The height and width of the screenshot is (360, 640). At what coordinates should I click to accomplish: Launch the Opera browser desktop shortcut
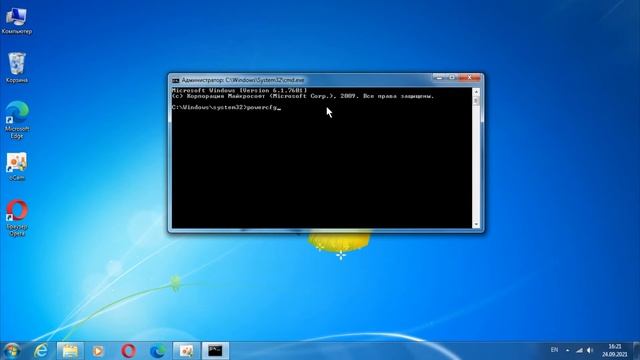tap(17, 218)
